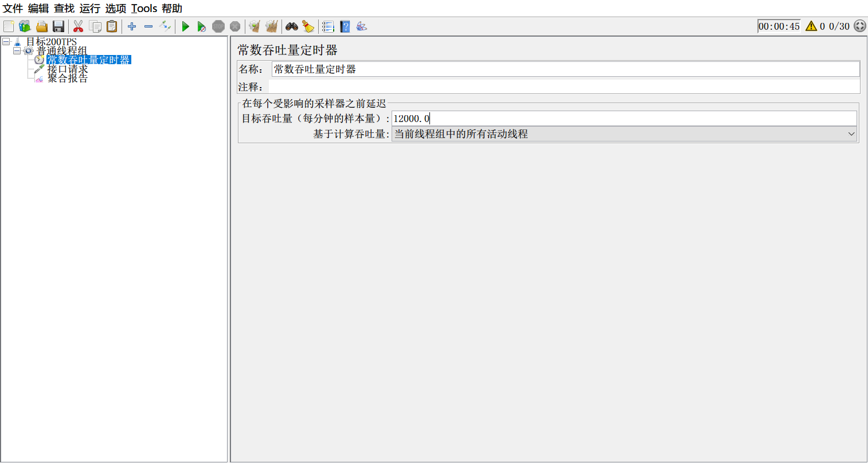Image resolution: width=868 pixels, height=463 pixels.
Task: Open the 基于计算吞吐量 dropdown
Action: coord(624,134)
